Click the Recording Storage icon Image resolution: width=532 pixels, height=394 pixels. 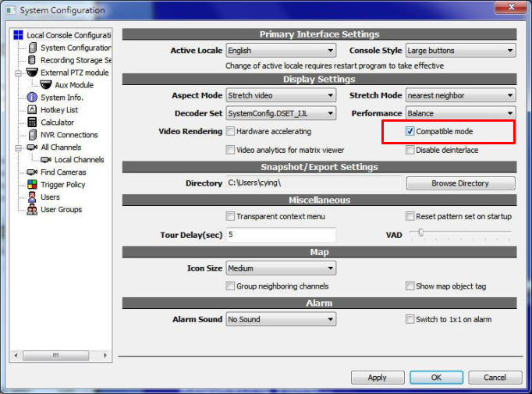pos(32,60)
